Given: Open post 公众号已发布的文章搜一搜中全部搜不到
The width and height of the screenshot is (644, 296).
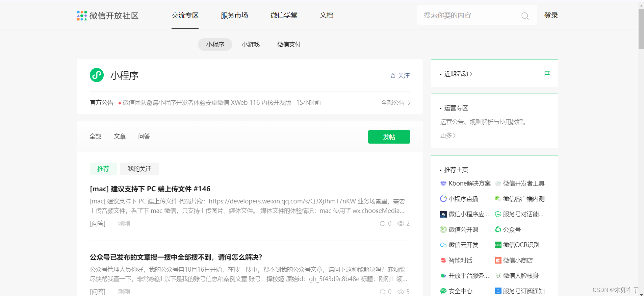Looking at the screenshot, I should tap(176, 257).
